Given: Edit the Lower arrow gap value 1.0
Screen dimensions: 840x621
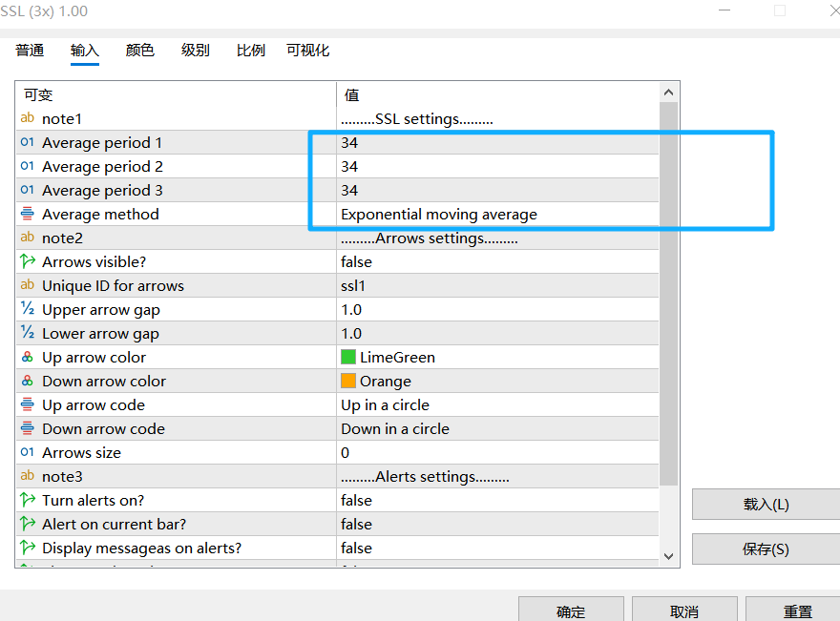Looking at the screenshot, I should click(497, 334).
